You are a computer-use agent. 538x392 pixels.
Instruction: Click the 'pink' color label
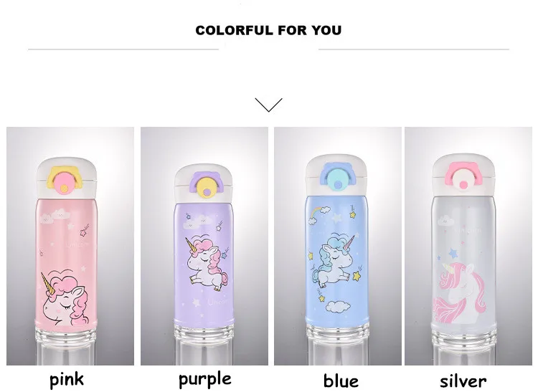tap(67, 380)
